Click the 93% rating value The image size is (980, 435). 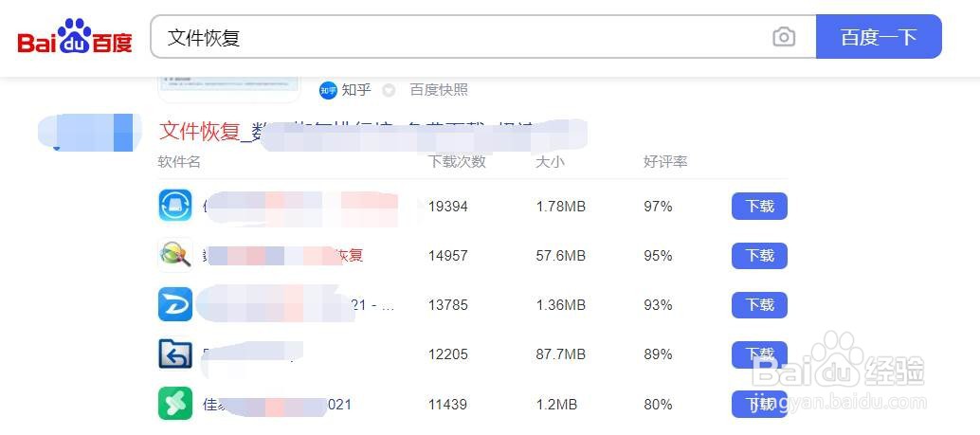pyautogui.click(x=658, y=305)
